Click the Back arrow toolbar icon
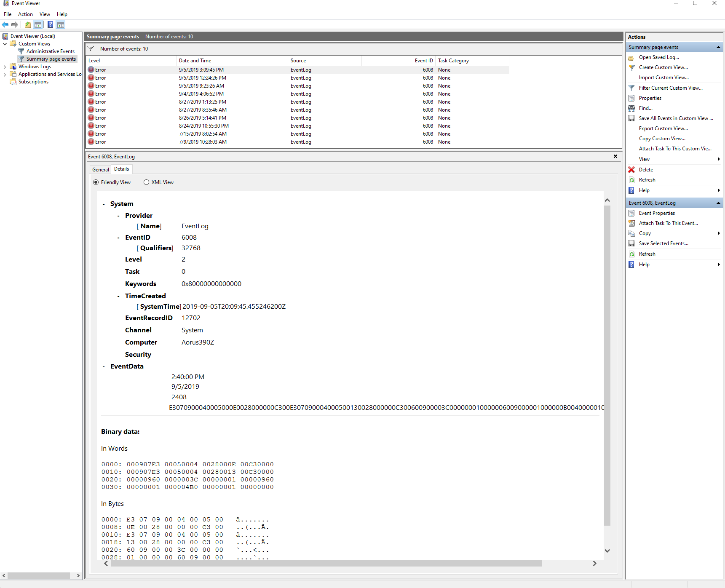Image resolution: width=725 pixels, height=588 pixels. tap(5, 24)
